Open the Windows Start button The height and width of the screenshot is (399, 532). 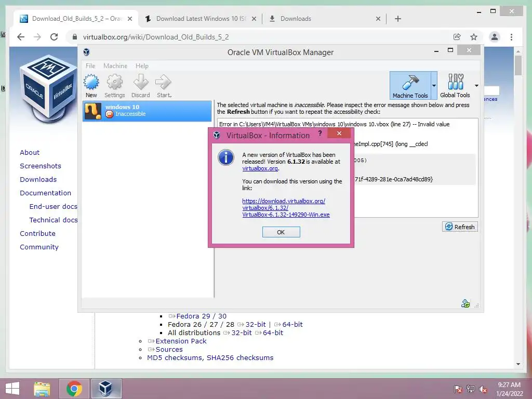point(12,389)
